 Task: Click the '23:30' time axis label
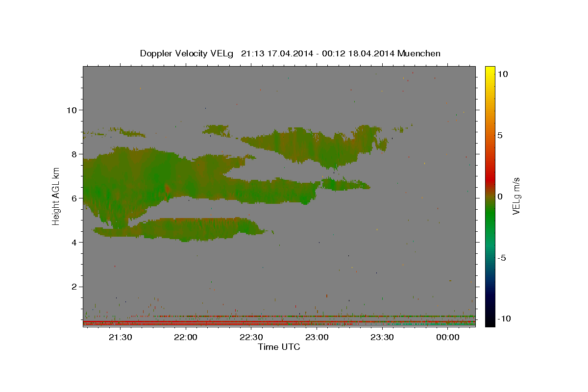[x=382, y=337]
